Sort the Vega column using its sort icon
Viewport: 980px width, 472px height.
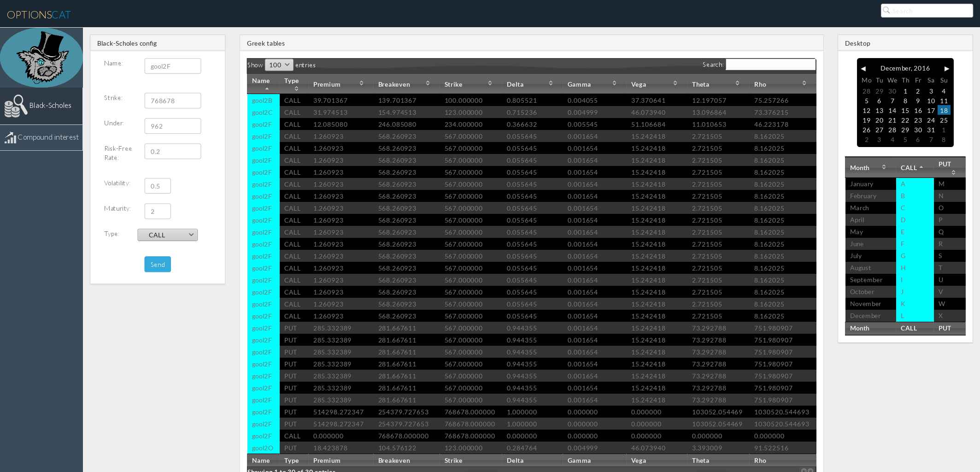click(675, 83)
